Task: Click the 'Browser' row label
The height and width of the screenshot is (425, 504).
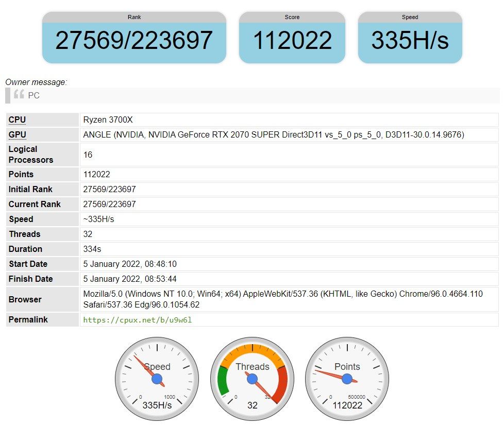Action: 25,299
